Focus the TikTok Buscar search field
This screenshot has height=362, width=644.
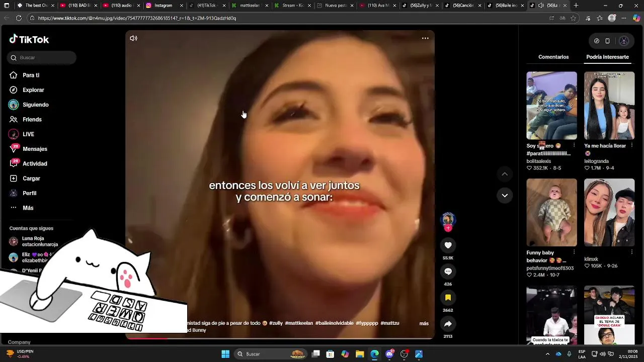(42, 58)
